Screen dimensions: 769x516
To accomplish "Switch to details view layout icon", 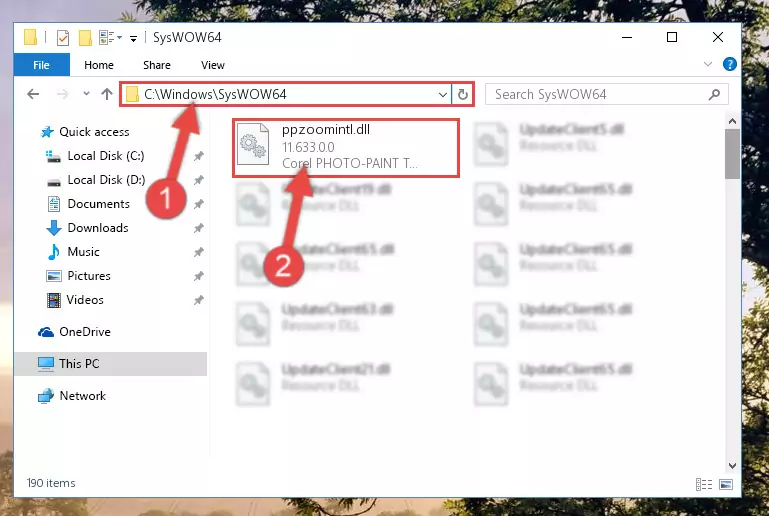I will coord(704,485).
